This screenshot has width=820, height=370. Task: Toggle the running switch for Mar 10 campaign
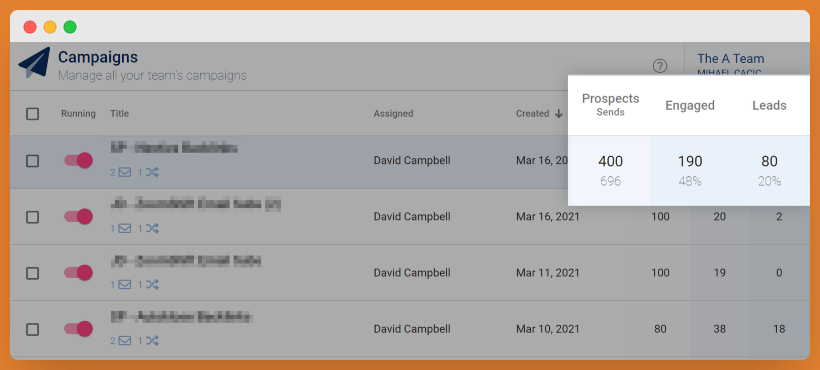tap(78, 329)
